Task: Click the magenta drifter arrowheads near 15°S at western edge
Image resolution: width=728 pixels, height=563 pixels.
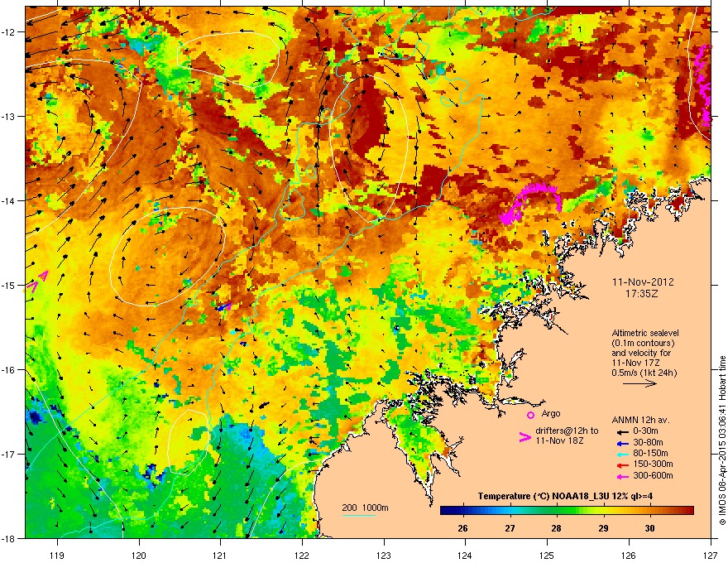Action: tap(36, 281)
